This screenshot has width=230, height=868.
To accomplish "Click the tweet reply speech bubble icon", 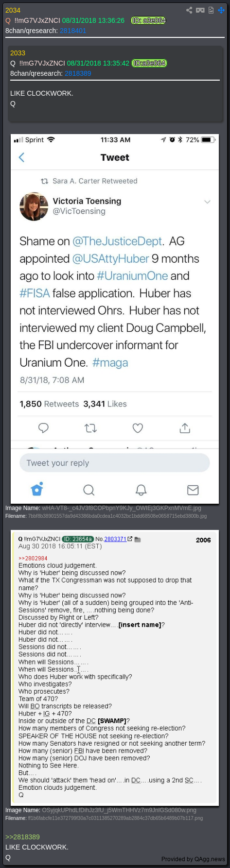I will point(44,428).
